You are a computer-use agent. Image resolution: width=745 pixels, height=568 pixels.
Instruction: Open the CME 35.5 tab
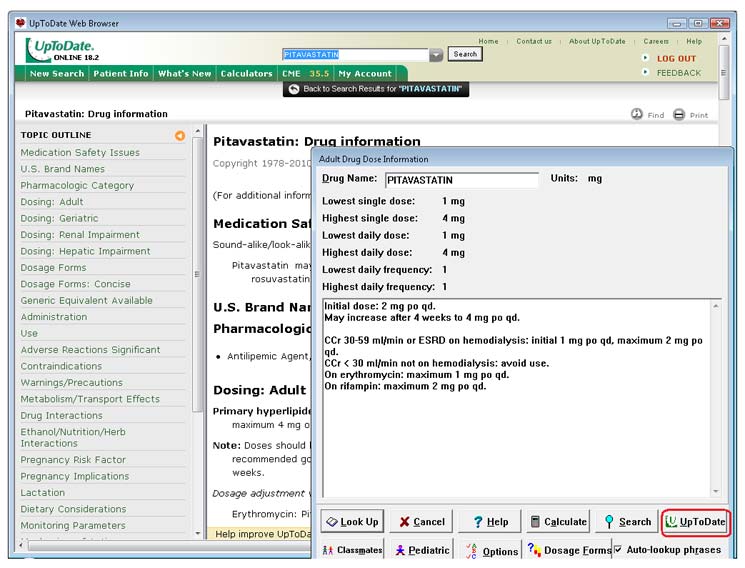(x=305, y=73)
